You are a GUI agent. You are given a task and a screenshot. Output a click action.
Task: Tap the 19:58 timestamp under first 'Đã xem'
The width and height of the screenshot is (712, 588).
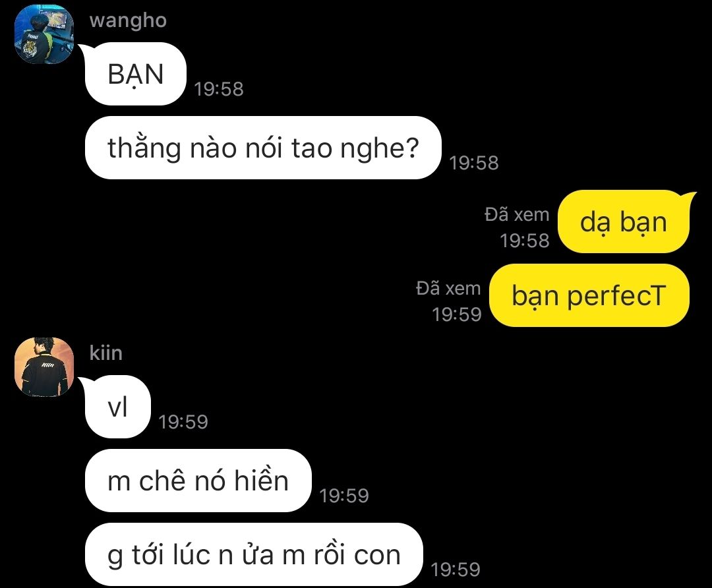coord(525,241)
